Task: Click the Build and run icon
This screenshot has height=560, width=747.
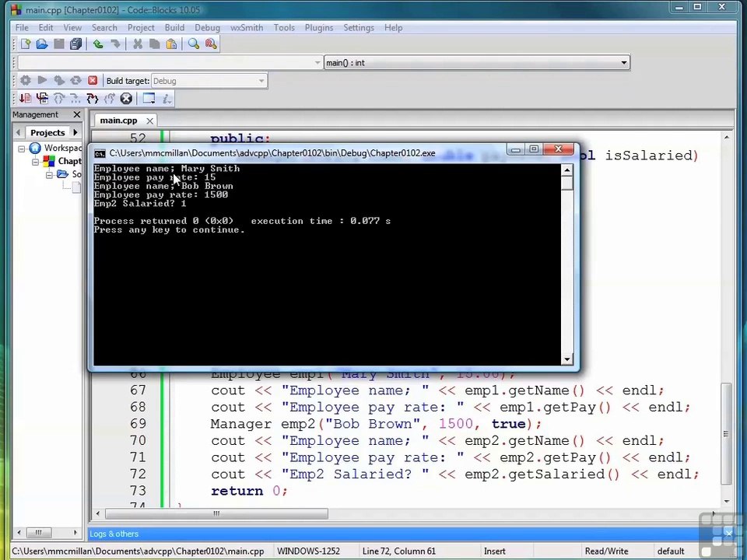Action: [x=59, y=80]
